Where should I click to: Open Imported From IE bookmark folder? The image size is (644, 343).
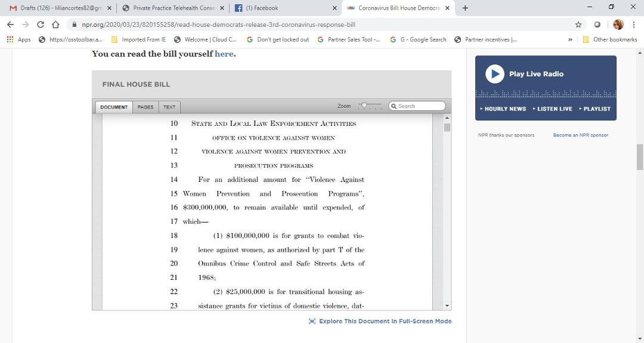click(x=138, y=39)
